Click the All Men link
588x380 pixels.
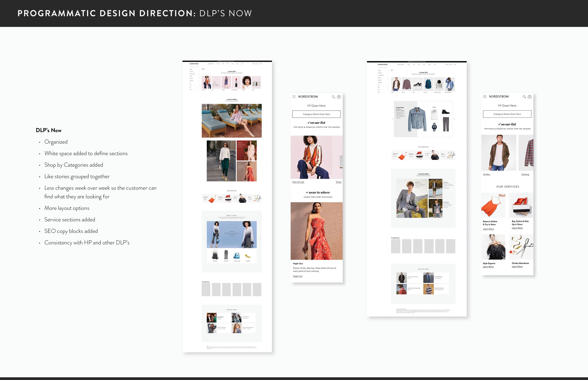pos(486,174)
